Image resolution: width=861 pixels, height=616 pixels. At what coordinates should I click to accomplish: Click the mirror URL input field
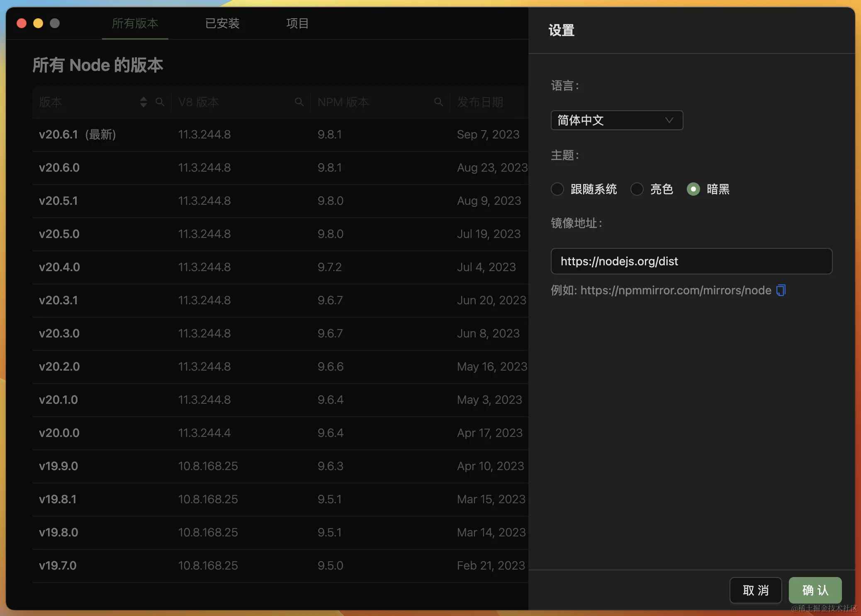click(691, 261)
